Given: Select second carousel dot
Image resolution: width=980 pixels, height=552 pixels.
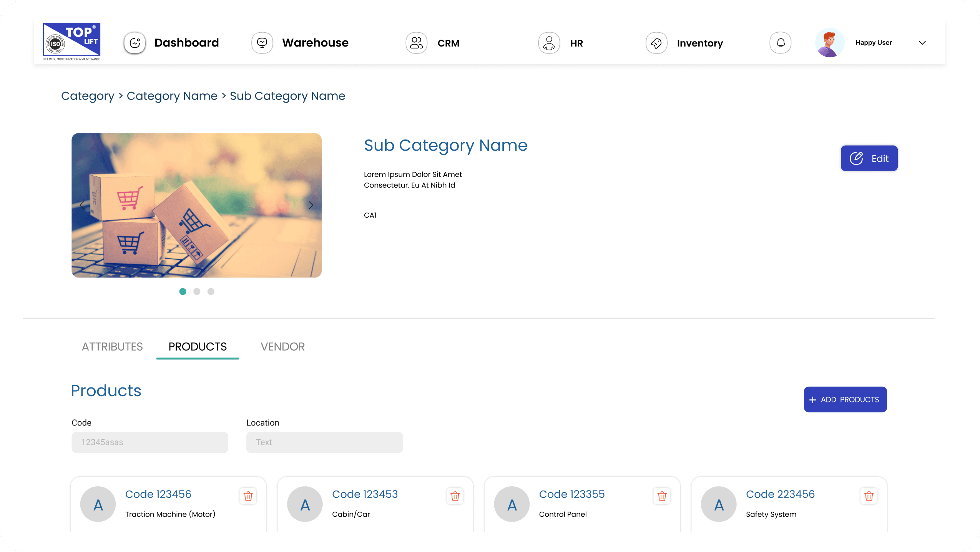Looking at the screenshot, I should coord(197,291).
